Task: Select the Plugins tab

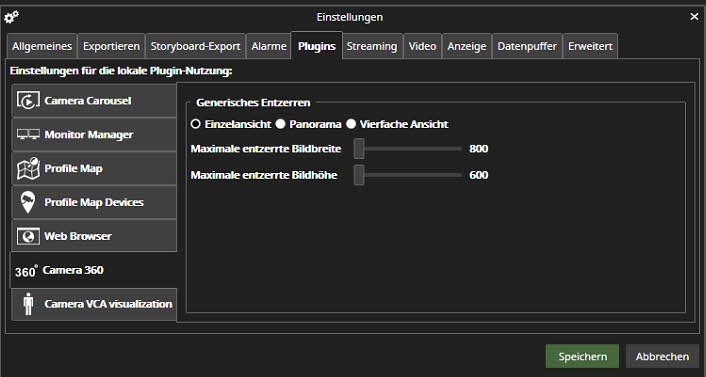Action: click(x=317, y=46)
